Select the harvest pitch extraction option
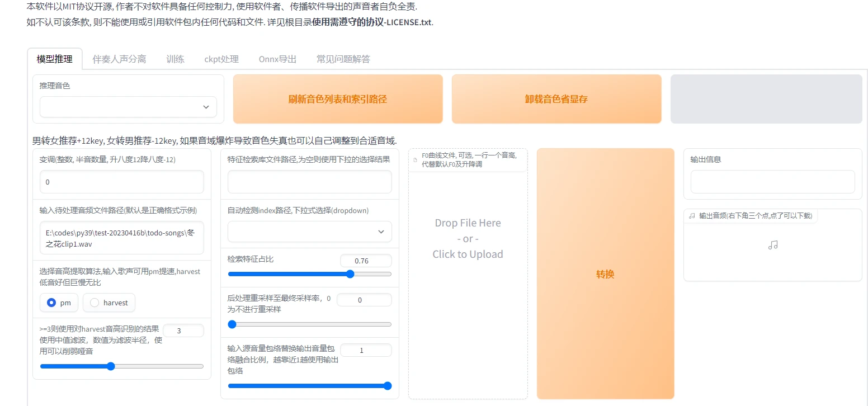The height and width of the screenshot is (406, 868). click(x=95, y=303)
